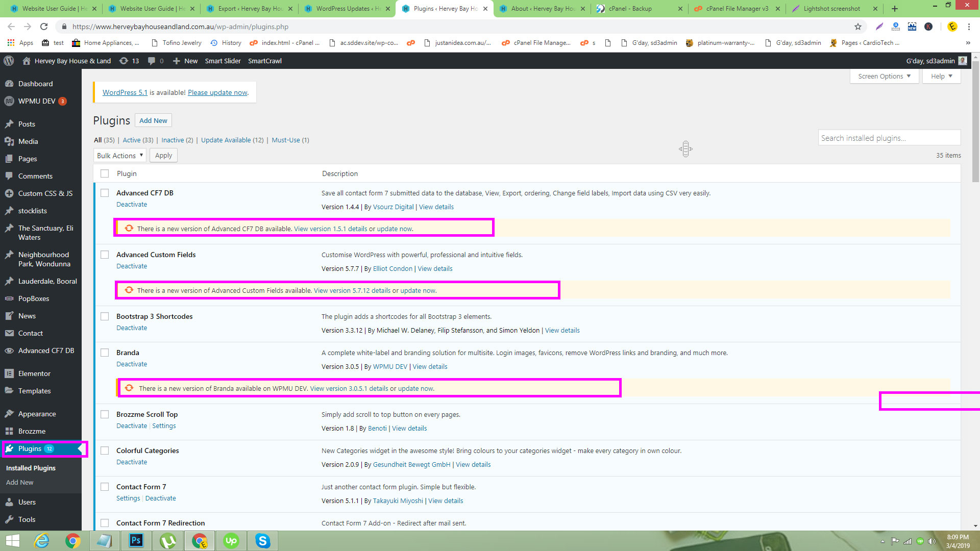This screenshot has height=551, width=980.
Task: Click the Dashboard sidebar icon
Action: pyautogui.click(x=9, y=84)
